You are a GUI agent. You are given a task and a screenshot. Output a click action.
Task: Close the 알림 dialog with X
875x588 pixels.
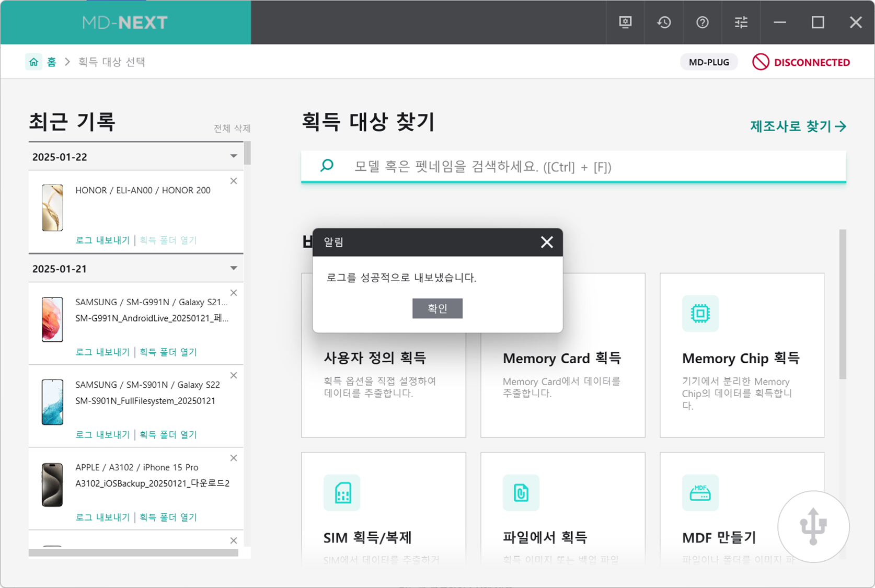tap(547, 242)
